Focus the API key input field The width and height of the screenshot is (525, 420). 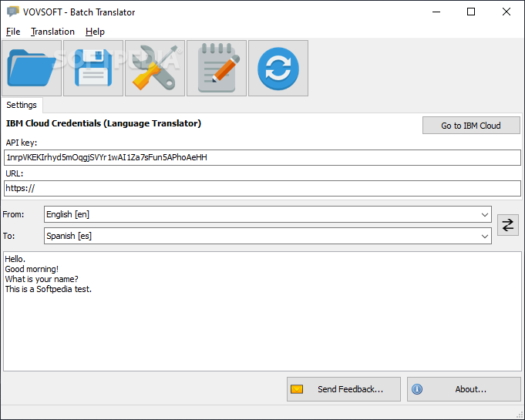(x=262, y=158)
